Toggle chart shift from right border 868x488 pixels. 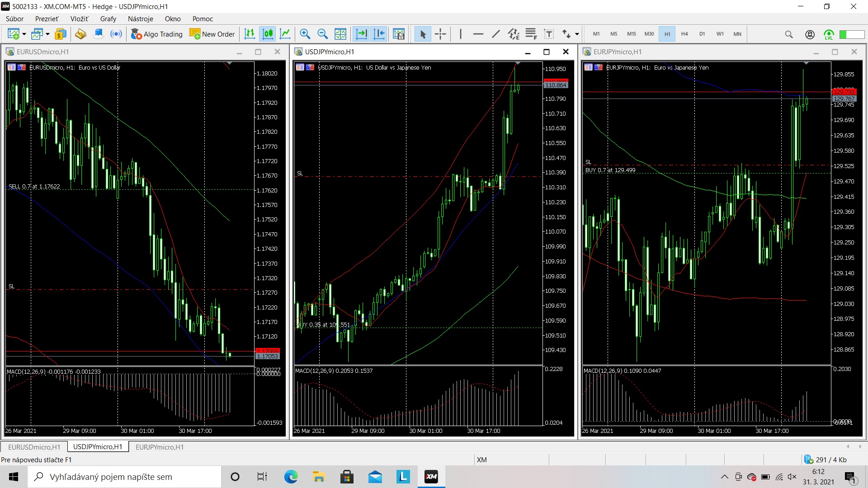pyautogui.click(x=379, y=34)
